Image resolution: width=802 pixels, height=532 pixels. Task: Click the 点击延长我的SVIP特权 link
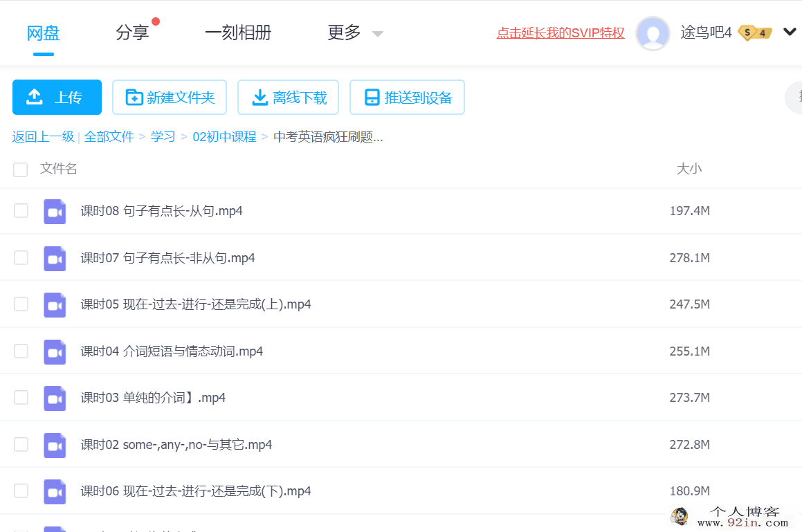[561, 33]
